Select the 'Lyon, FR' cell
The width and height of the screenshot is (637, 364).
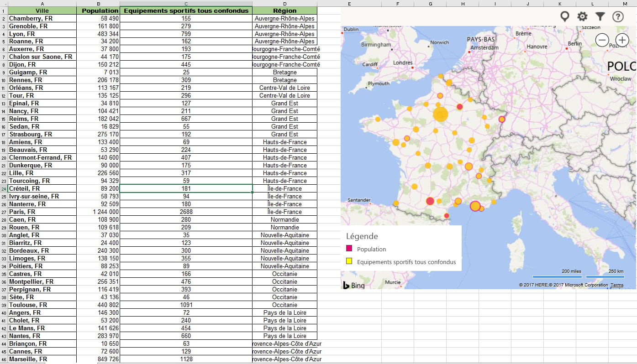pyautogui.click(x=42, y=34)
